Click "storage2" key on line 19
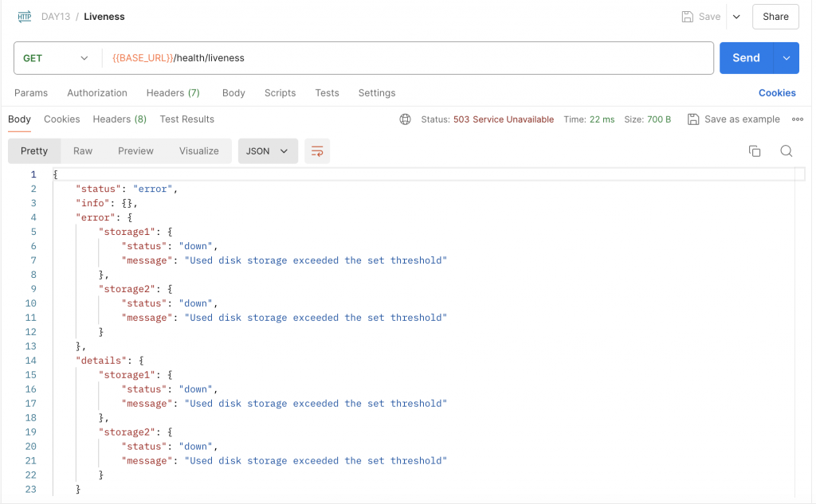The height and width of the screenshot is (504, 816). 127,432
